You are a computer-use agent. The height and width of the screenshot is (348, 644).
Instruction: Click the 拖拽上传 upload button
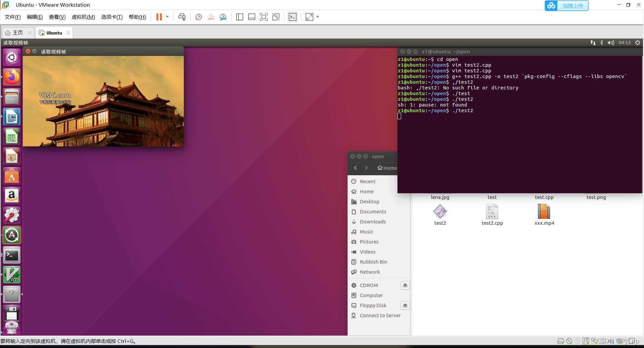567,6
